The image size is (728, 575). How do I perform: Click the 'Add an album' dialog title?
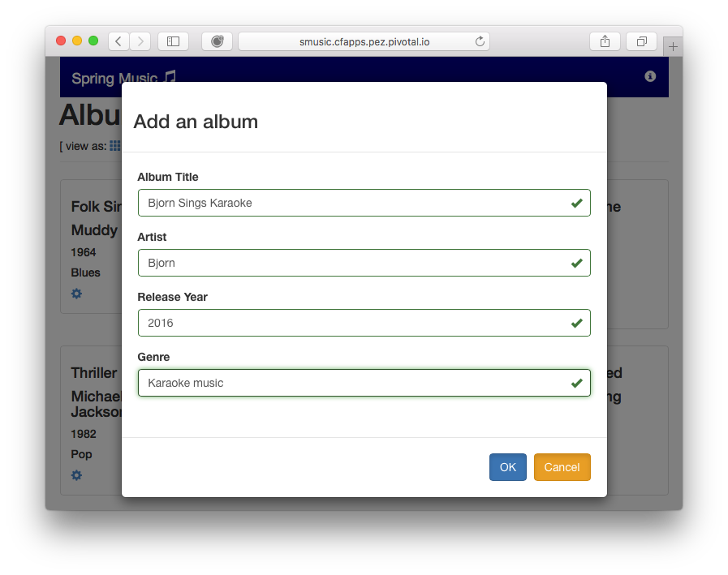(x=196, y=122)
